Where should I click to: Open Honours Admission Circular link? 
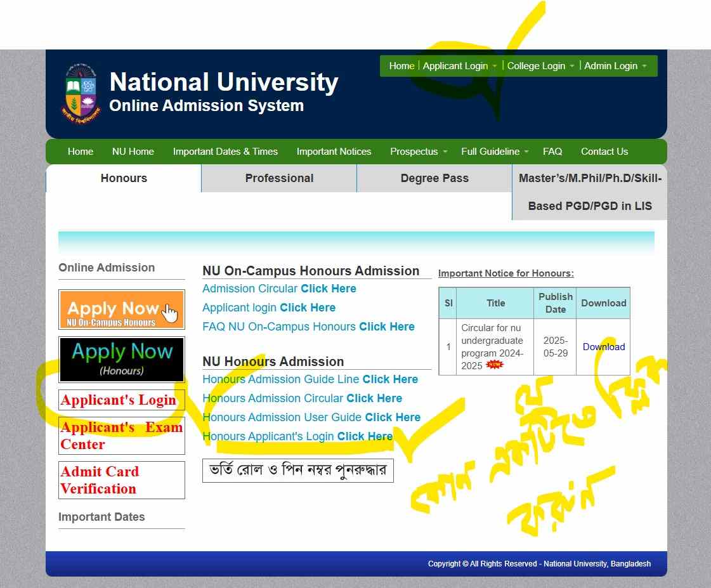[x=302, y=398]
